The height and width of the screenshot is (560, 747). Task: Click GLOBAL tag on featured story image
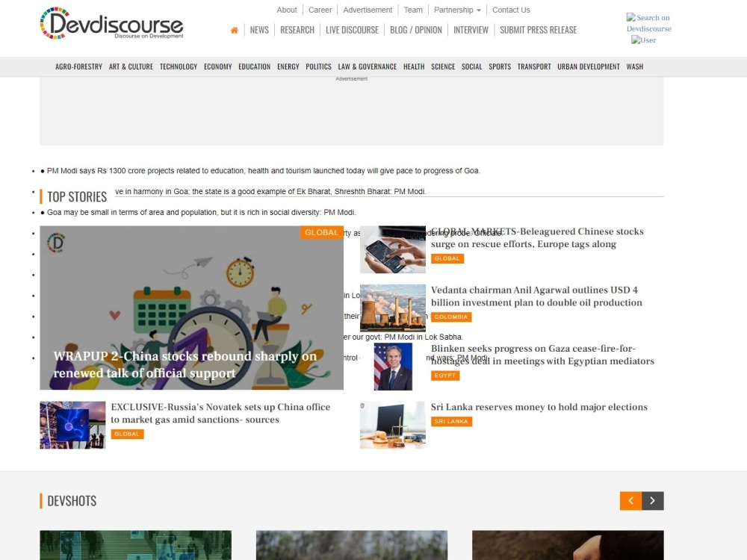pyautogui.click(x=321, y=232)
